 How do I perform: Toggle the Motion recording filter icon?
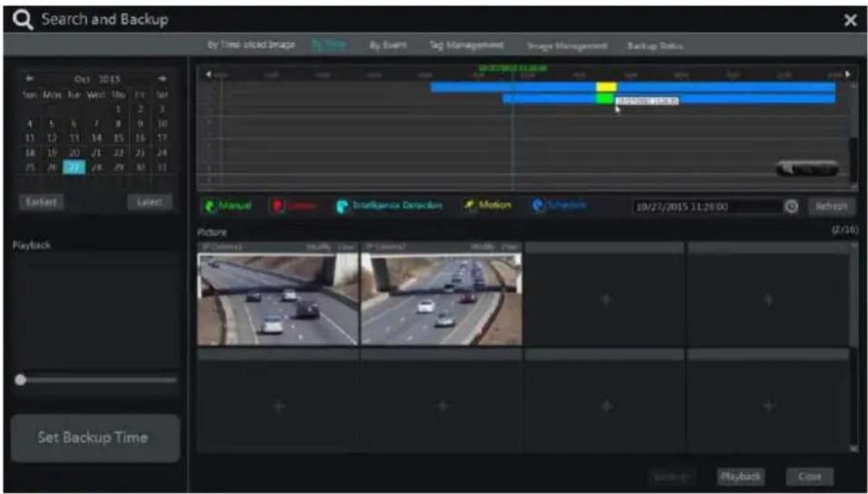coord(470,206)
